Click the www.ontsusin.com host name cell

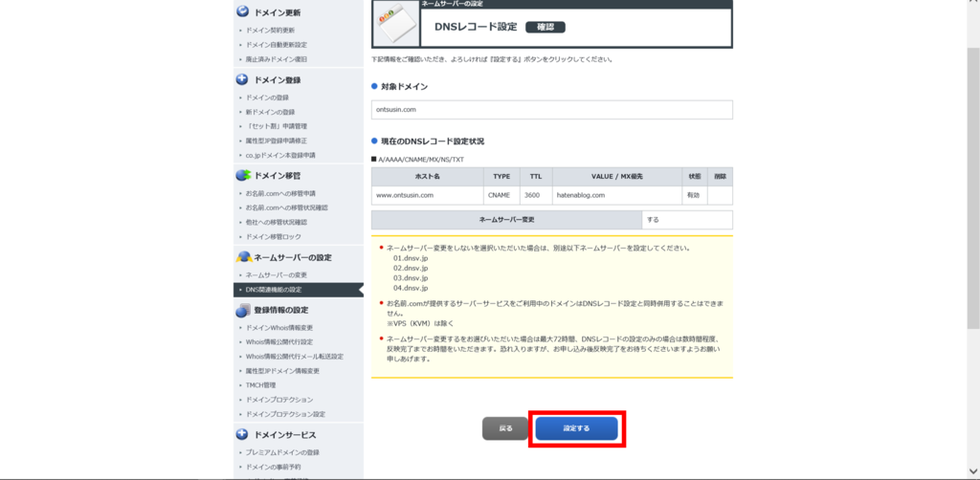click(428, 195)
